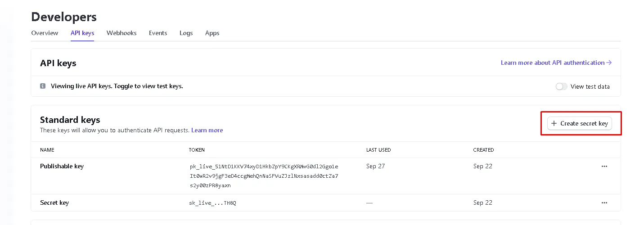The width and height of the screenshot is (644, 225).
Task: Click the Sep 27 last used date
Action: pyautogui.click(x=376, y=166)
